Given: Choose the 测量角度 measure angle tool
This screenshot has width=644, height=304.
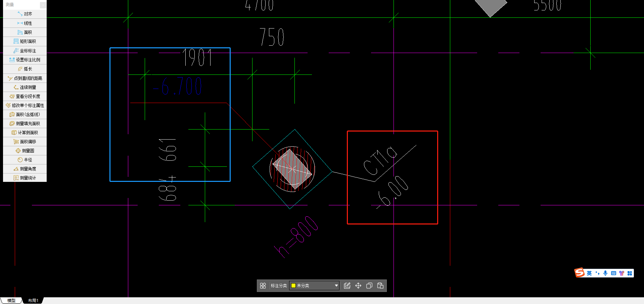Looking at the screenshot, I should coord(25,169).
